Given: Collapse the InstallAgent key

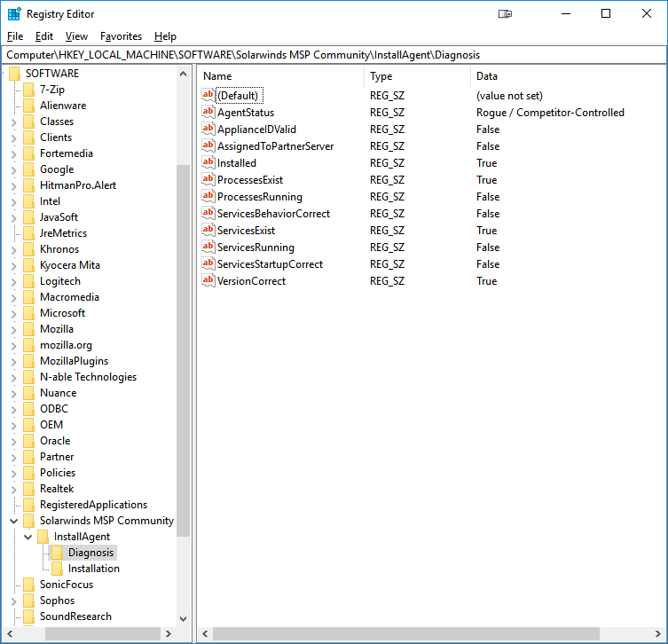Looking at the screenshot, I should (28, 537).
